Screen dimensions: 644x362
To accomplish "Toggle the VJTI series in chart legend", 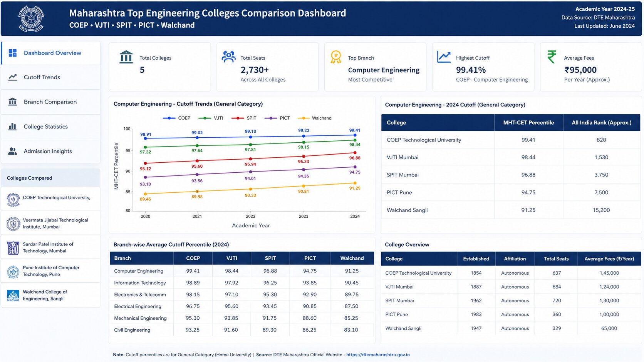I will (x=211, y=118).
